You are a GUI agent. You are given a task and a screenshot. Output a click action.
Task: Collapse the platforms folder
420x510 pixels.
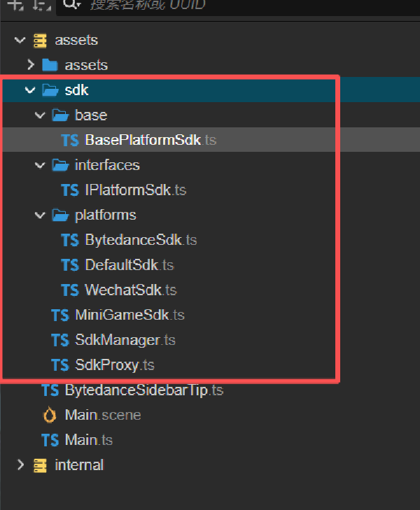[40, 215]
